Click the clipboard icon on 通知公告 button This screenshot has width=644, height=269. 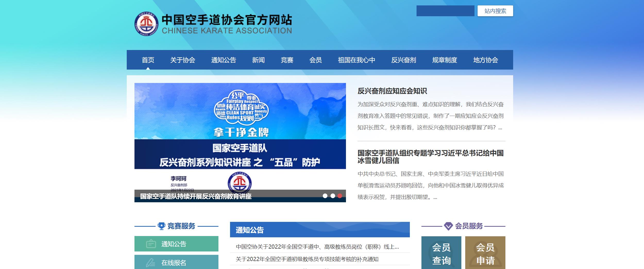pos(151,244)
